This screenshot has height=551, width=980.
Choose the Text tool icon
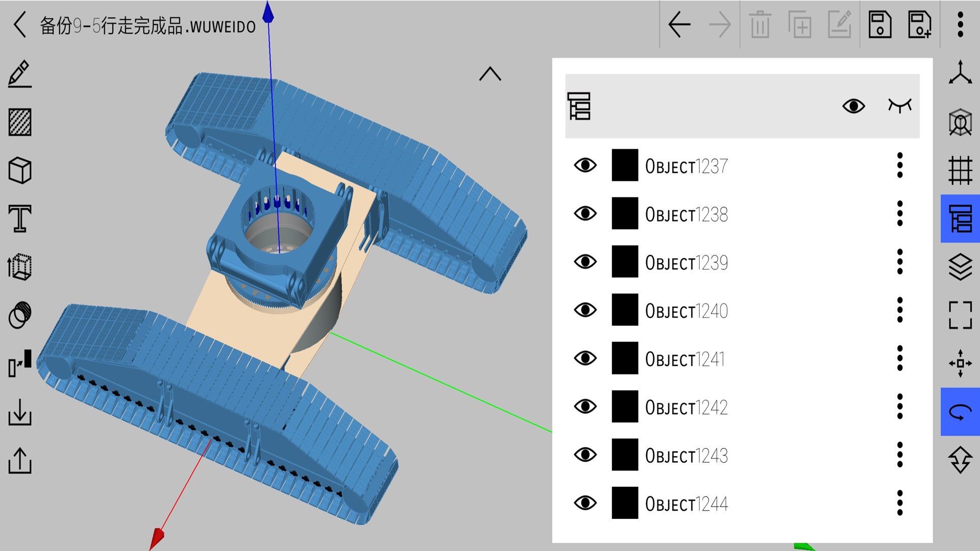[x=20, y=219]
